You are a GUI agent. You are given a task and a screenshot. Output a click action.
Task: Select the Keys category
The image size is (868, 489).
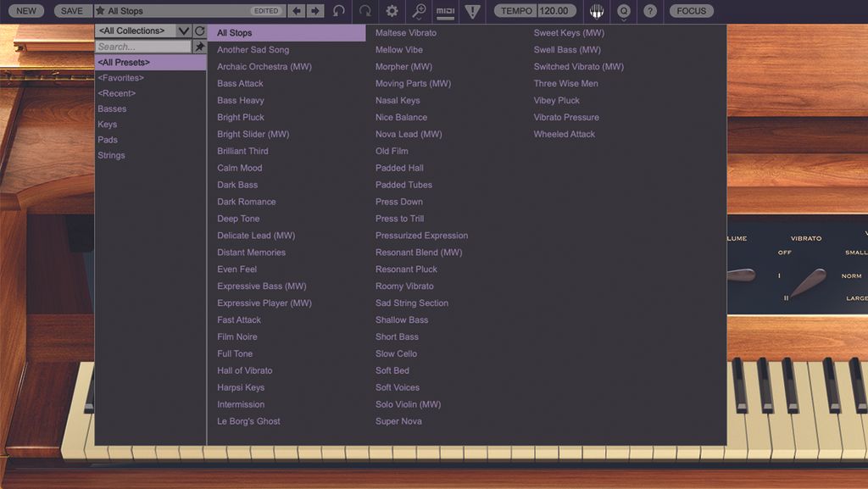(108, 125)
